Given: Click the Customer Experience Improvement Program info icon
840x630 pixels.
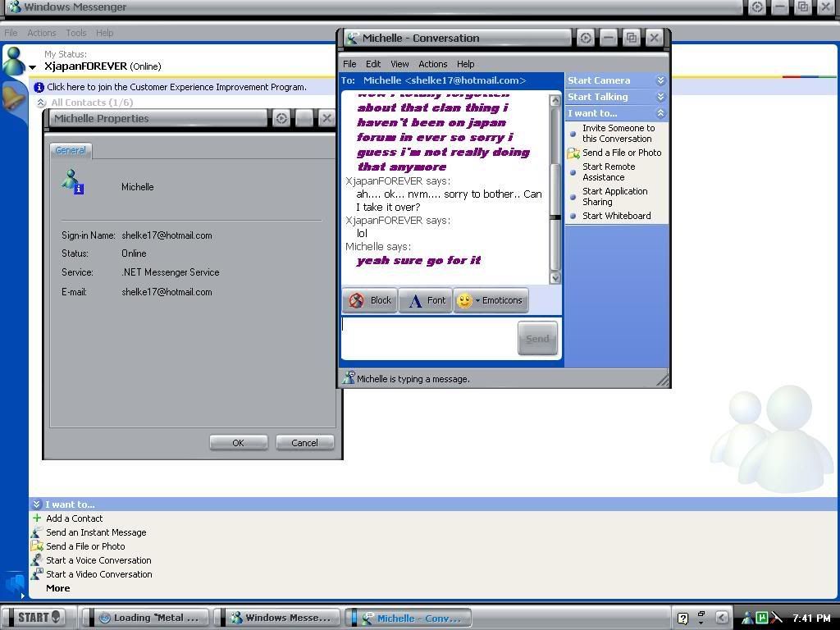Looking at the screenshot, I should click(39, 87).
